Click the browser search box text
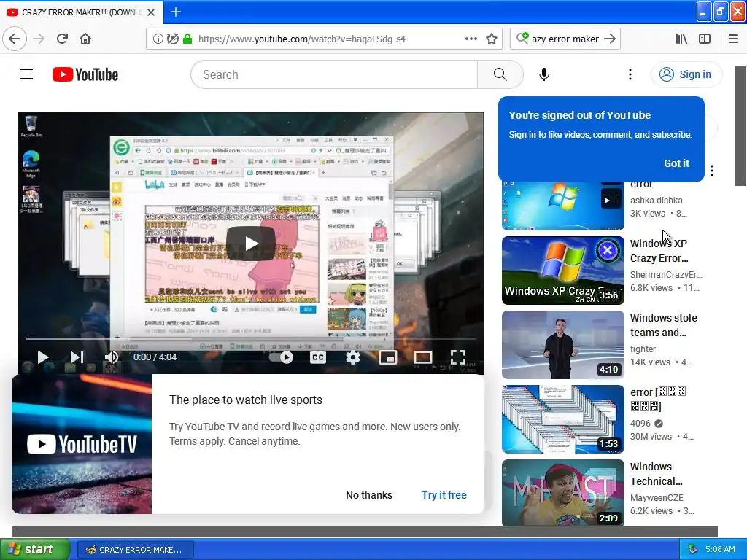This screenshot has width=747, height=560. [x=565, y=39]
